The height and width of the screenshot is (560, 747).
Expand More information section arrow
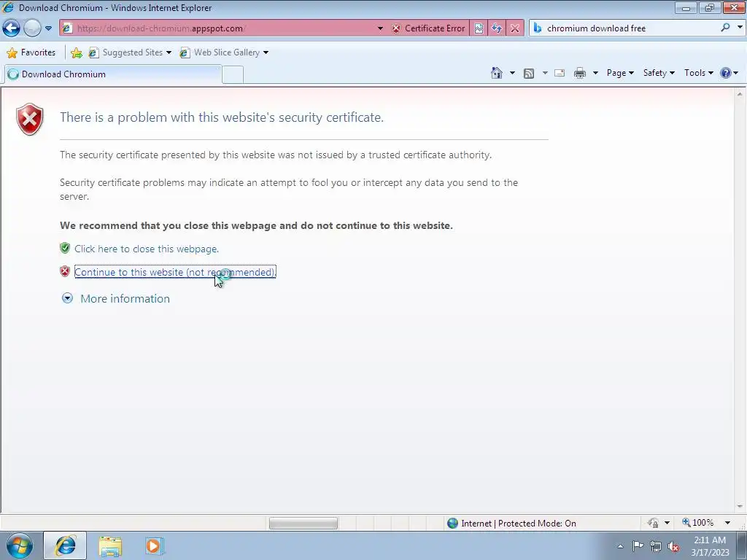click(67, 298)
